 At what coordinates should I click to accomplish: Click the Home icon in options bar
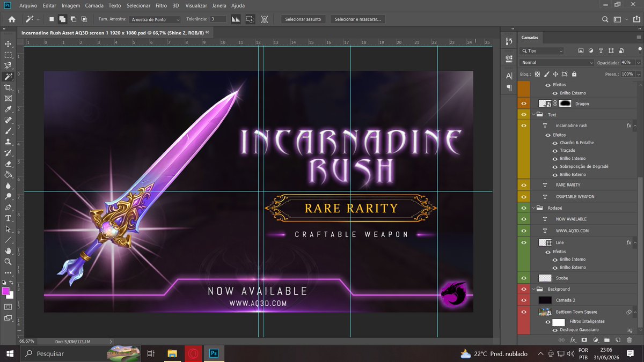pyautogui.click(x=12, y=19)
